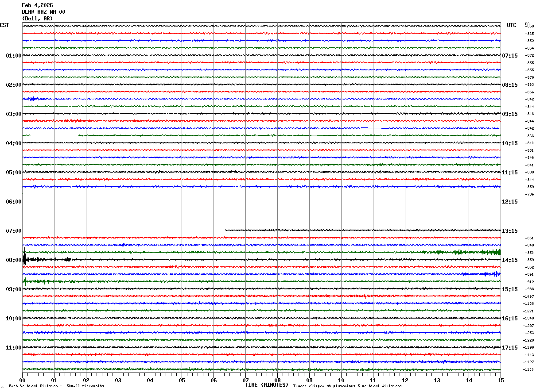Click the Each Vertical Division scale note
This screenshot has width=536, height=392.
(56, 386)
